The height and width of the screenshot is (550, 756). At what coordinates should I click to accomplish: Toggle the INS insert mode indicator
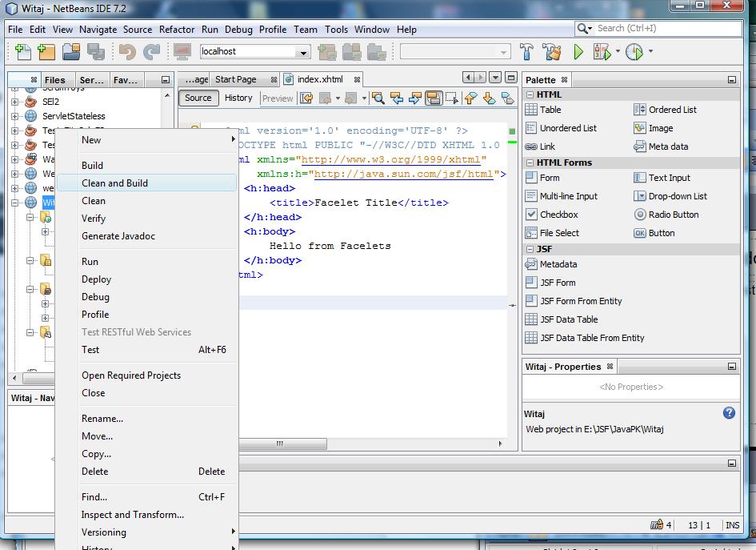click(x=732, y=525)
